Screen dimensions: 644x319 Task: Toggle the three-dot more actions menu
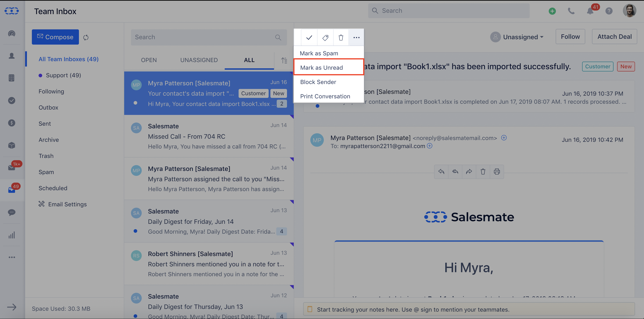pyautogui.click(x=356, y=38)
